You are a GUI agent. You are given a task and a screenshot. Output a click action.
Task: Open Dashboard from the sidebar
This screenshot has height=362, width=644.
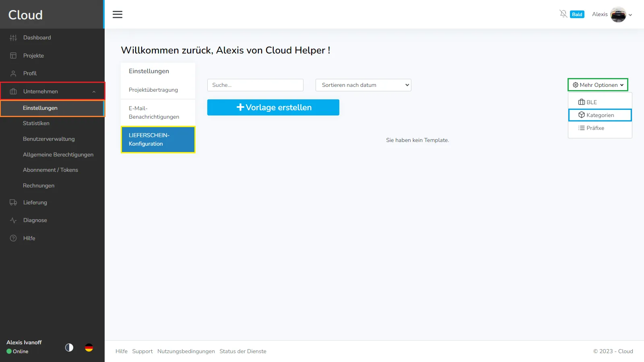37,37
